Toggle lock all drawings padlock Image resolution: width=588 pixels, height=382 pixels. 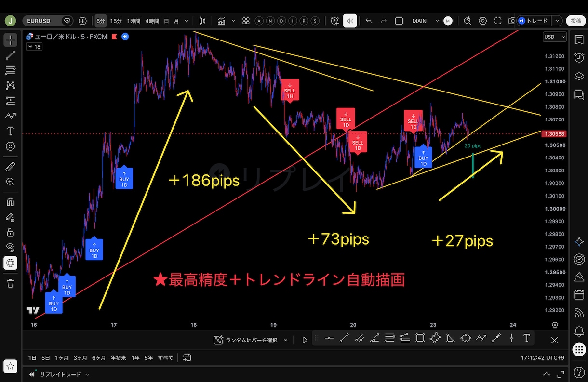coord(10,232)
